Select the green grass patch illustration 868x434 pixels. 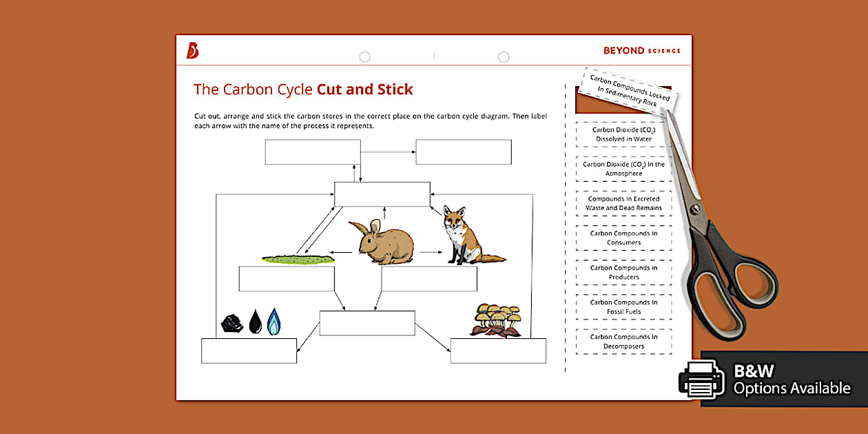(298, 259)
